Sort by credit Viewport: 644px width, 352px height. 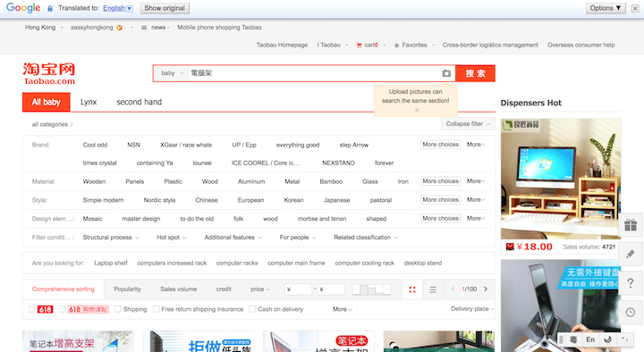pyautogui.click(x=224, y=289)
